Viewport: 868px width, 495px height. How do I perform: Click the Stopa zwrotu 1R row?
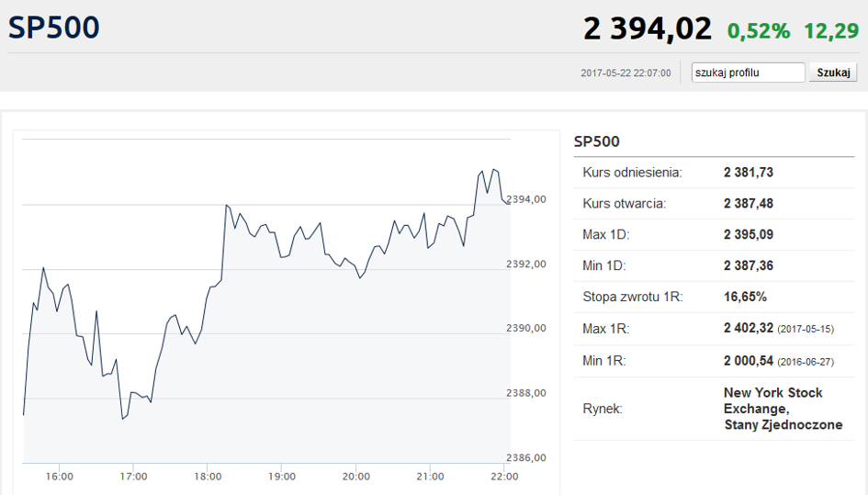tap(714, 297)
